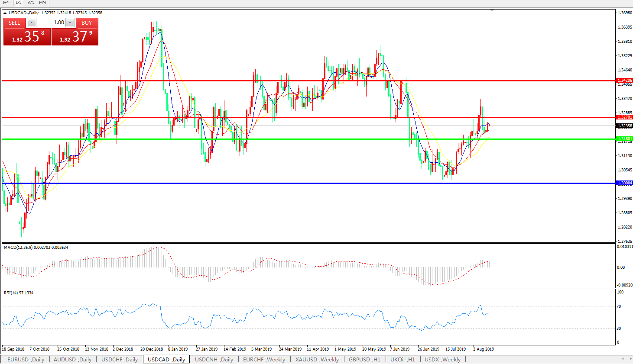Select the red 1.34206 price level label
The height and width of the screenshot is (364, 633).
[624, 81]
